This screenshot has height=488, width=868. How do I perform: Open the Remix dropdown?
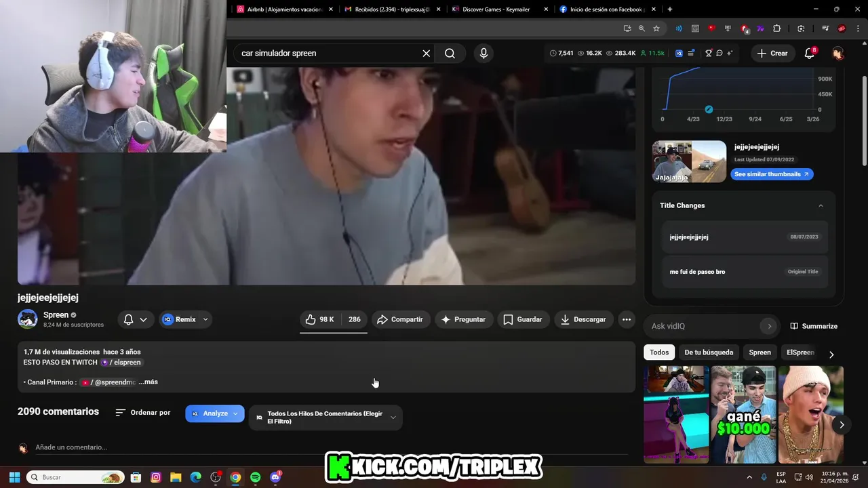point(205,319)
